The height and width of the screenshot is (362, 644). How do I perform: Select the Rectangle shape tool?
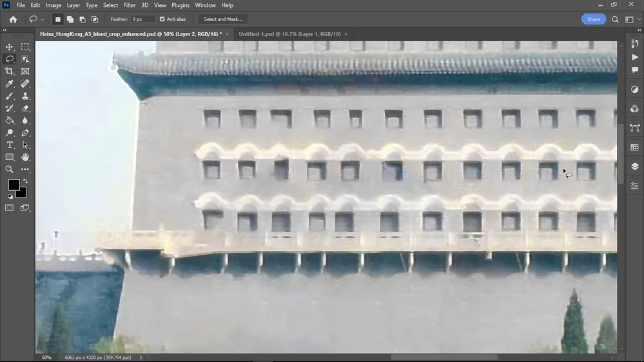[9, 157]
